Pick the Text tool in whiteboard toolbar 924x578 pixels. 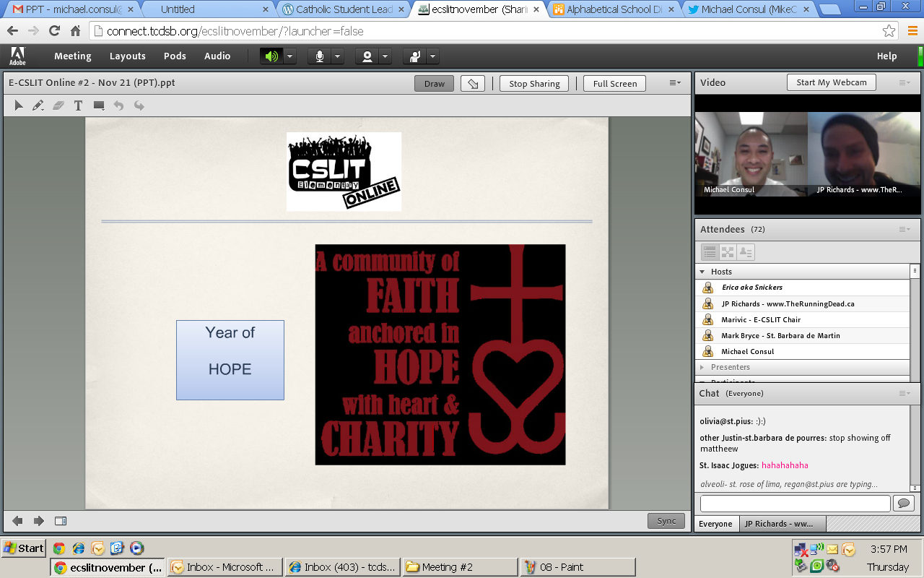[x=78, y=105]
